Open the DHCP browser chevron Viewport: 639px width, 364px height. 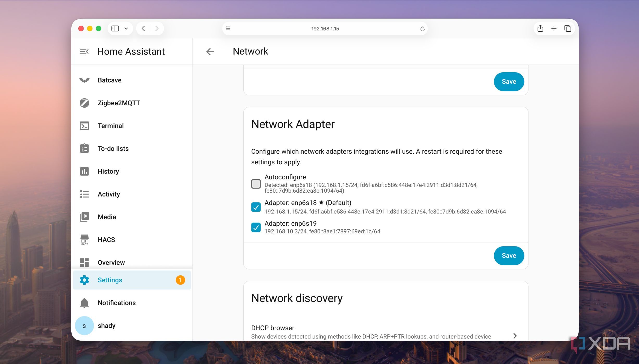click(515, 336)
